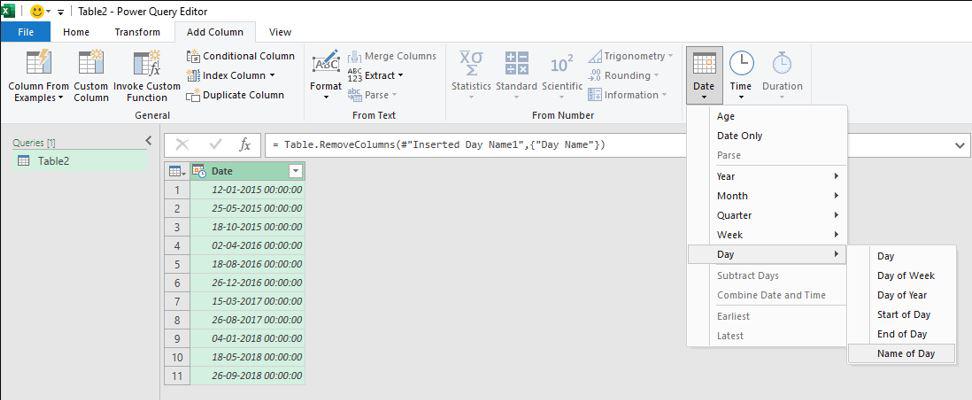Screen dimensions: 972x400
Task: Click the Date column data type icon
Action: click(x=198, y=171)
